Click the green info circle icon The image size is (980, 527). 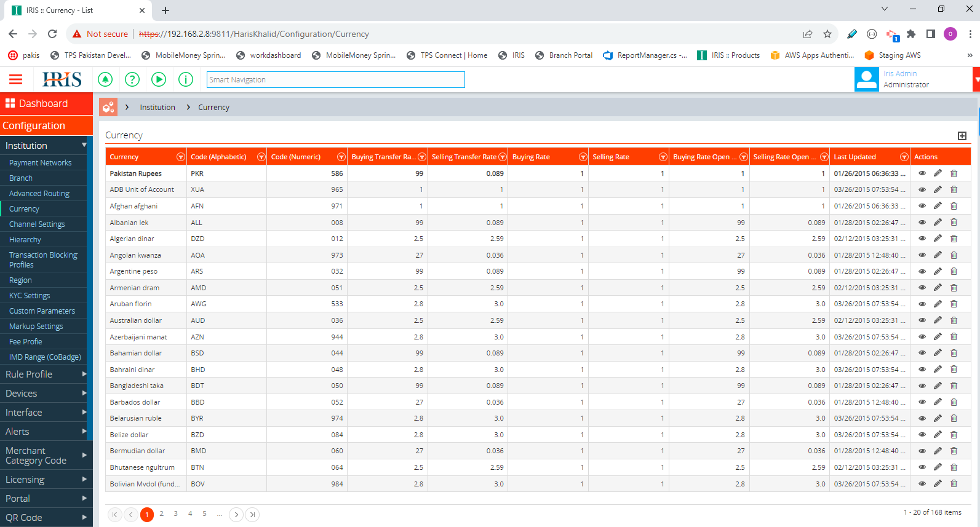coord(186,79)
